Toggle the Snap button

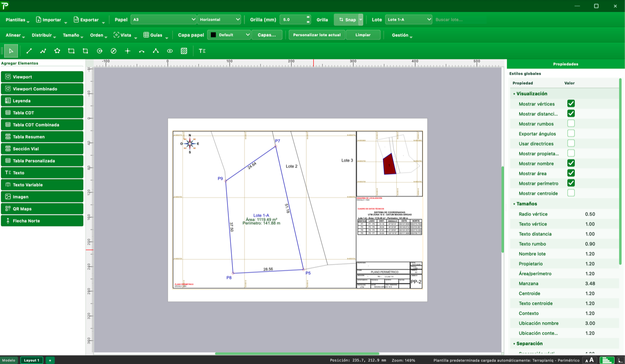pyautogui.click(x=347, y=20)
